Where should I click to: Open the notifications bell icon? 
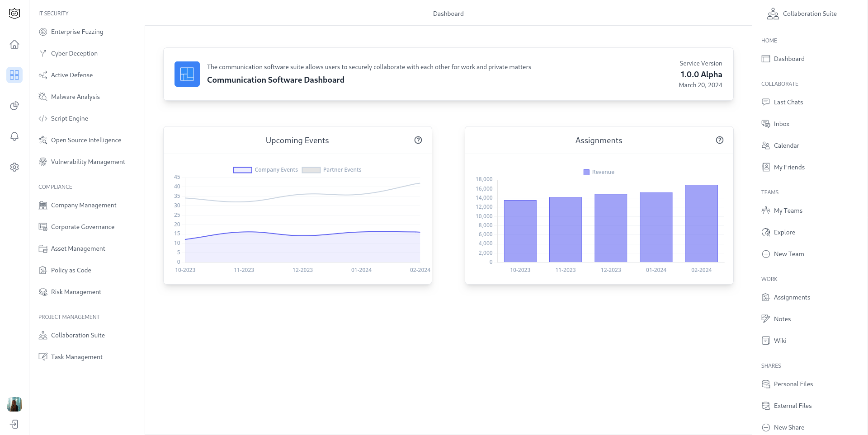tap(14, 136)
